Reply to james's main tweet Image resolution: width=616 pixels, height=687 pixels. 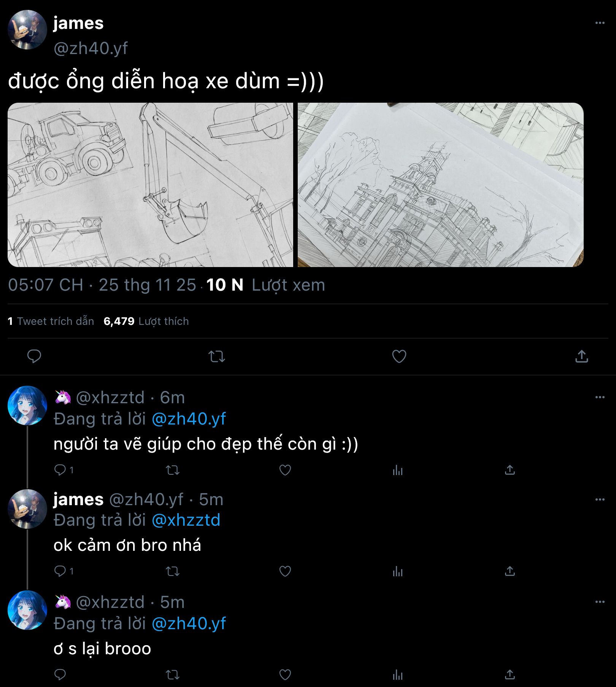click(x=34, y=356)
